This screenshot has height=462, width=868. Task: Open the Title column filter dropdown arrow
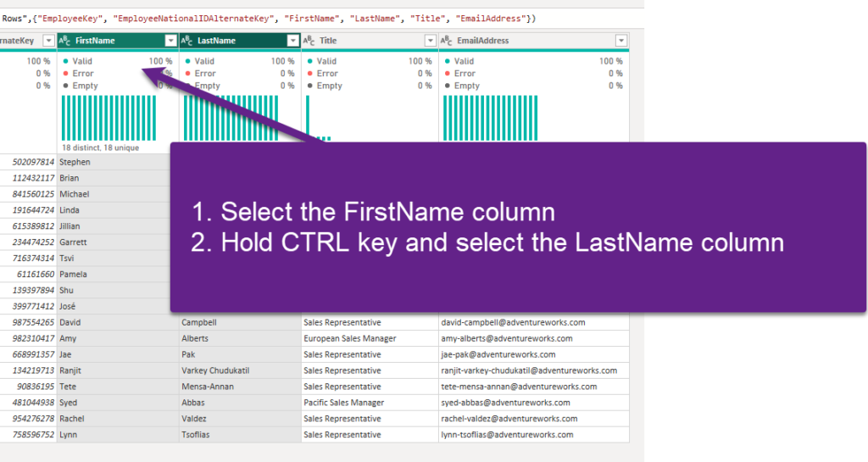click(429, 41)
